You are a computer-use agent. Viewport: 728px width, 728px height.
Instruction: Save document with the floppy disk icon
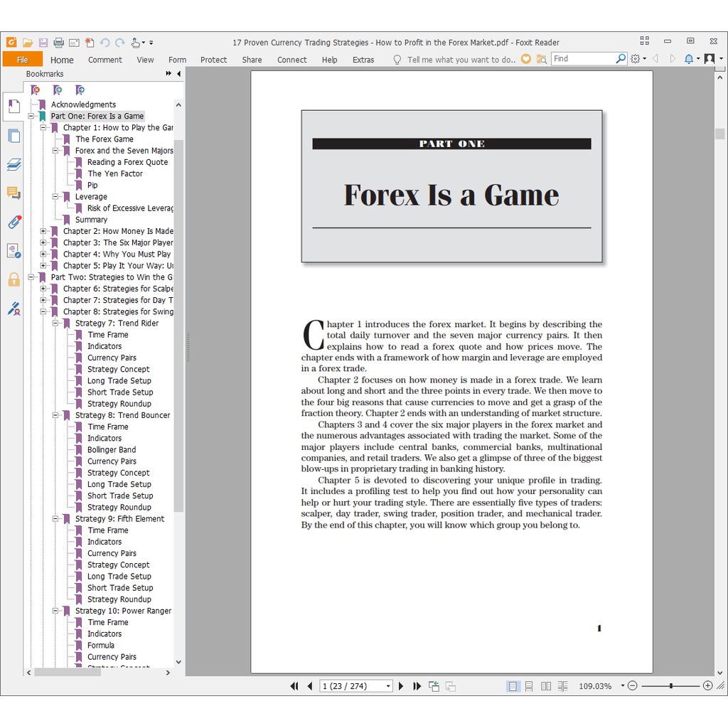click(43, 43)
